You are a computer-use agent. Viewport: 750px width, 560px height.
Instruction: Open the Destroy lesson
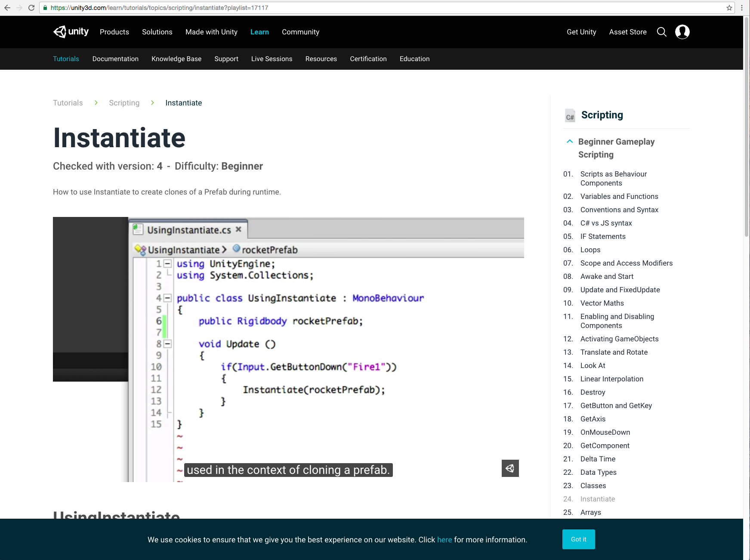[x=593, y=392]
